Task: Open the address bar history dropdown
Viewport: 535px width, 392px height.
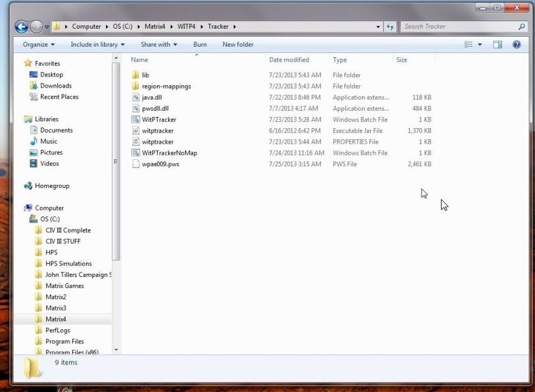Action: (378, 27)
